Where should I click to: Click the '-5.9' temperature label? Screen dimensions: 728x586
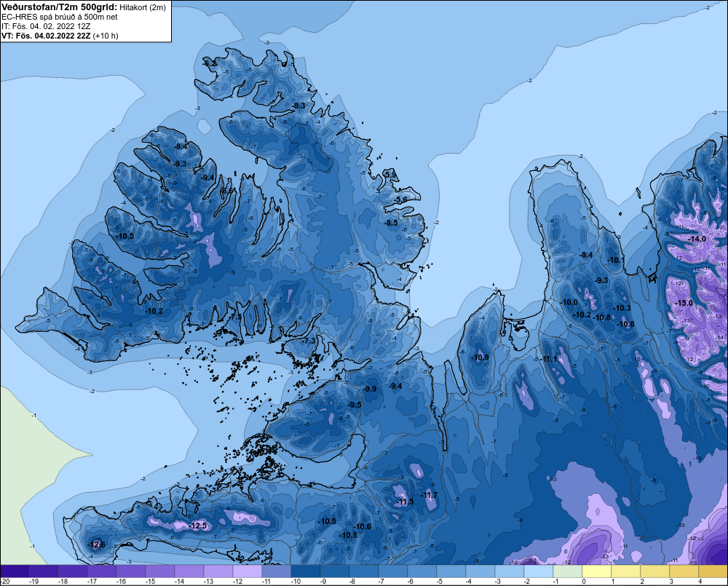pos(390,175)
